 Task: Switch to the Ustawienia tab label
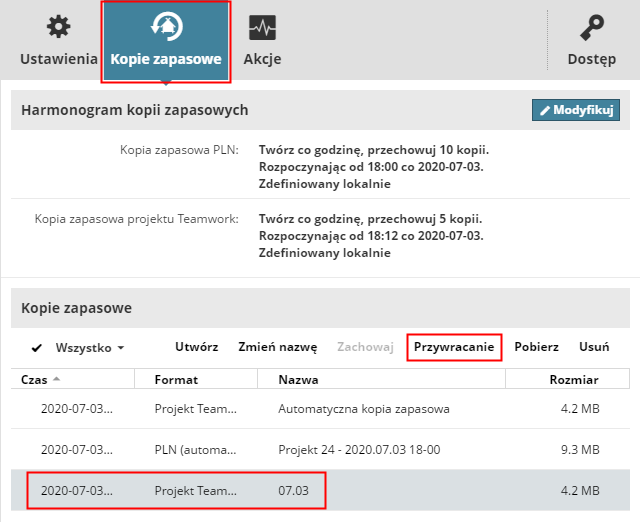59,59
